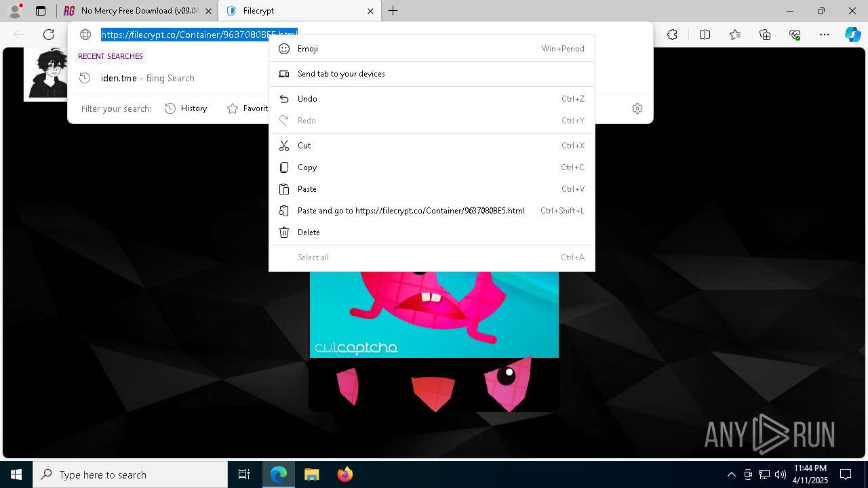Image resolution: width=868 pixels, height=488 pixels.
Task: Open Microsoft Edge from taskbar
Action: [279, 474]
